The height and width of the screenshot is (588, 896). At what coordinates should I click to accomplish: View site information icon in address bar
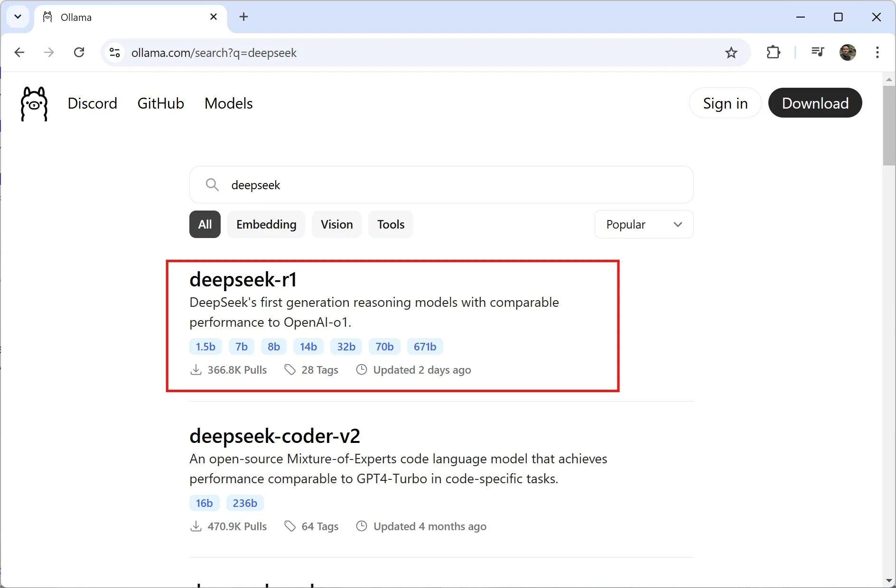tap(115, 53)
